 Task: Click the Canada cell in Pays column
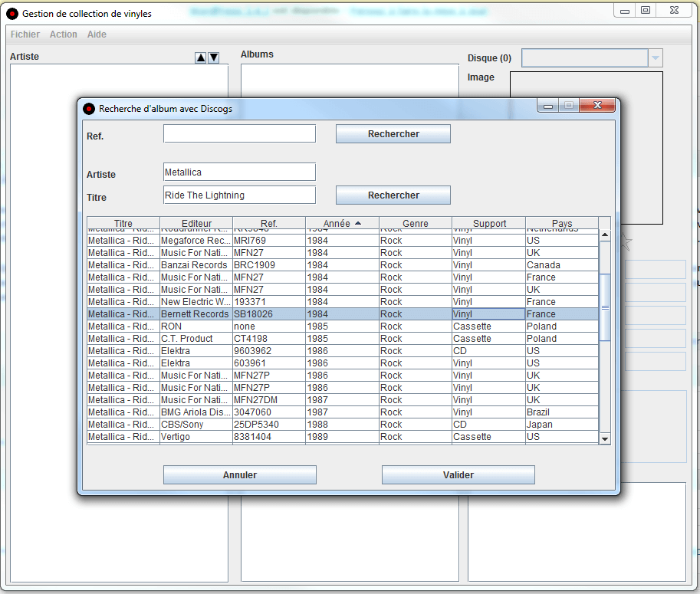point(561,265)
